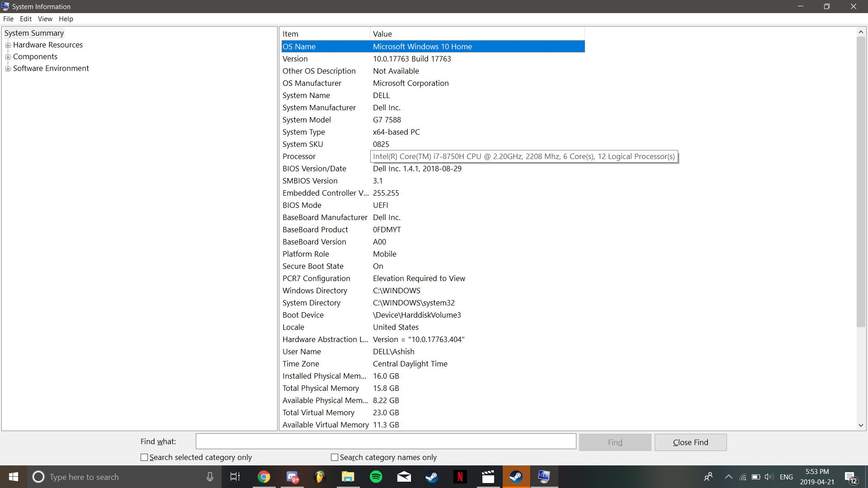Enable Search selected category only checkbox
868x488 pixels.
(x=144, y=457)
